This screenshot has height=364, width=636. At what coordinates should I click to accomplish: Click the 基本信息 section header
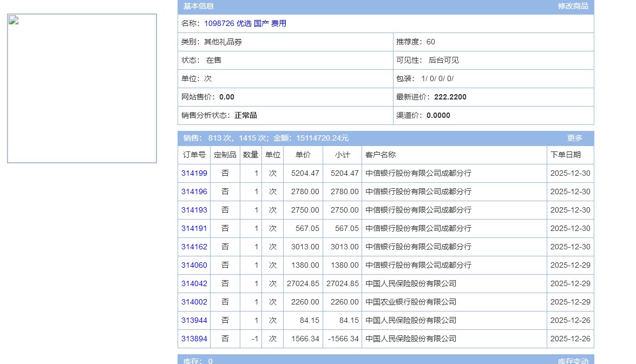[199, 6]
